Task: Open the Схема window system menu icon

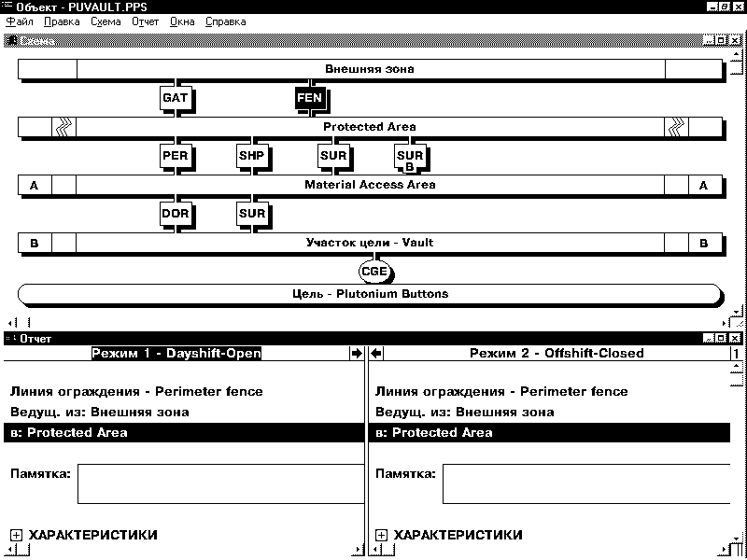Action: [11, 41]
